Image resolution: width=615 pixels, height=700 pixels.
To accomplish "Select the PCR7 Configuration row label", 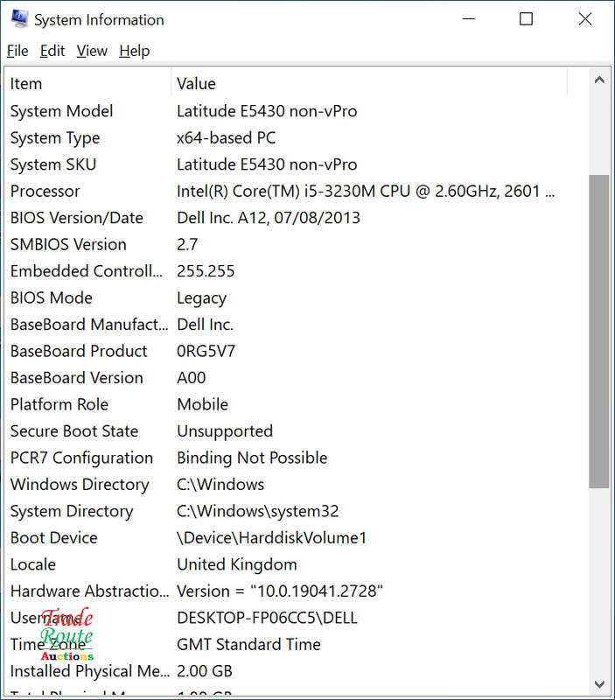I will 81,458.
